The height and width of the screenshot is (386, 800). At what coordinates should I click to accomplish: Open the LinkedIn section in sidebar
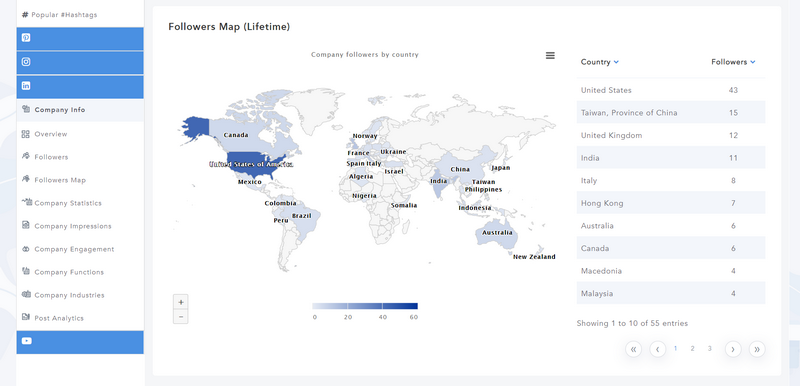coord(80,87)
